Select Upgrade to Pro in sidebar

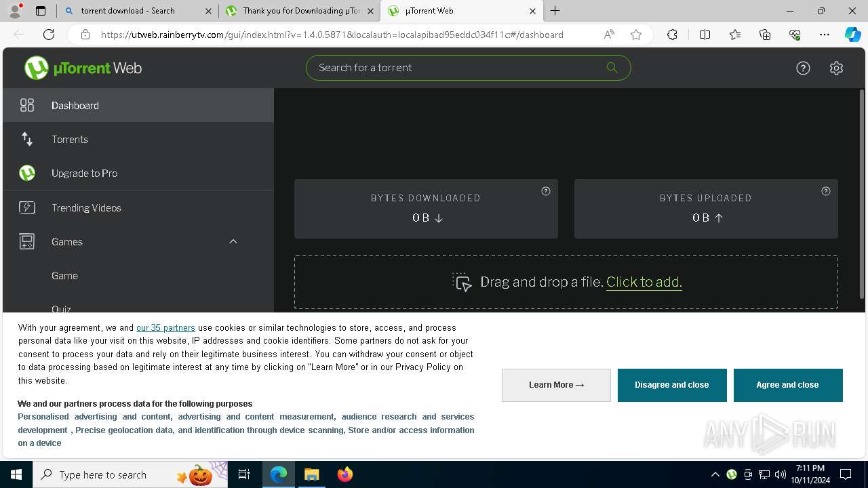click(138, 173)
